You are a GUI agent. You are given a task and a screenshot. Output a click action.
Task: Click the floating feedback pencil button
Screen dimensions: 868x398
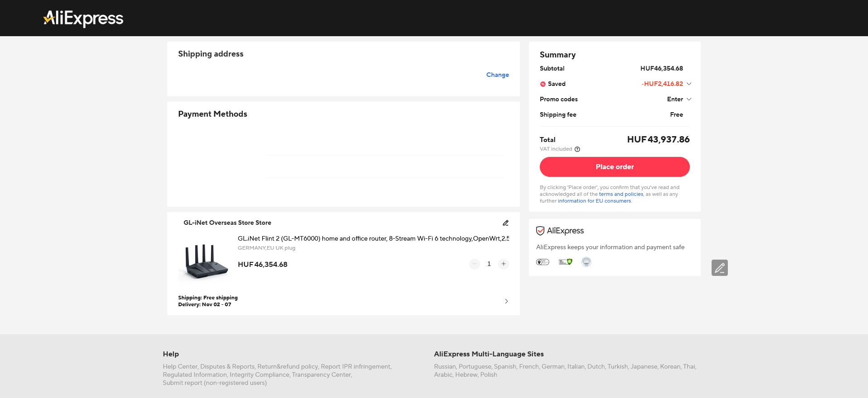(719, 268)
